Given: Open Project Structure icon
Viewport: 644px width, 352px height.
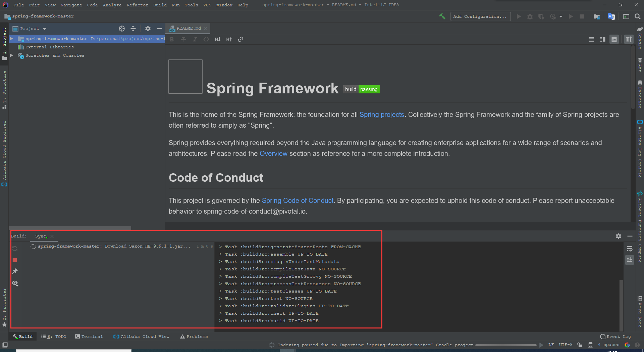Looking at the screenshot, I should (597, 16).
